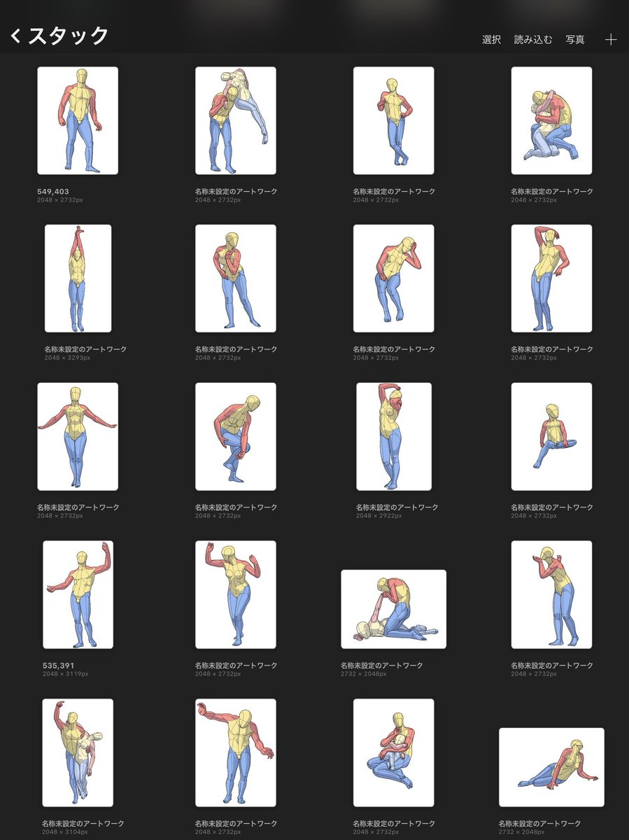Tap 名称未設定のアートワーク title under kneeling-over-figure artwork
The width and height of the screenshot is (629, 840).
pos(382,666)
